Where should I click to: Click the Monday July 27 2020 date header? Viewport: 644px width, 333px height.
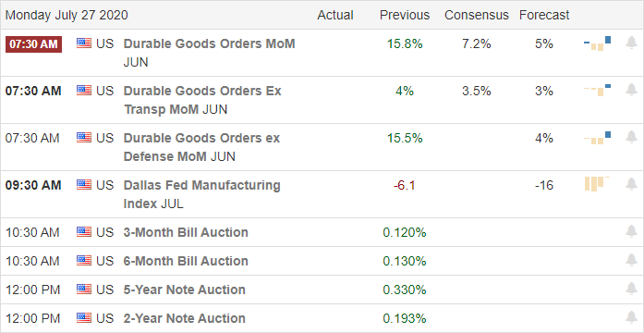pos(67,15)
